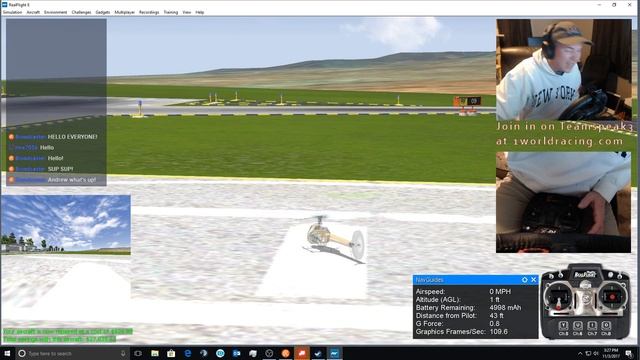Click the Airspeed 0 MPH readout
640x360 pixels.
click(500, 291)
